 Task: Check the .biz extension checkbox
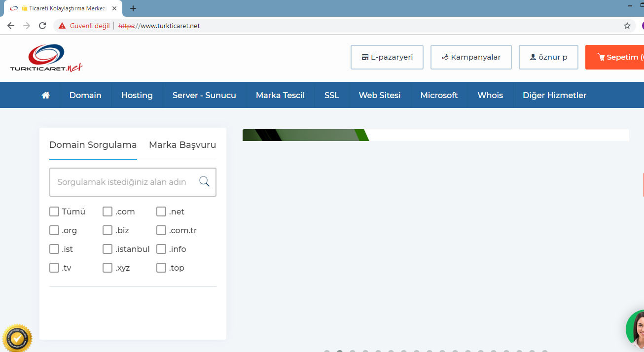107,230
